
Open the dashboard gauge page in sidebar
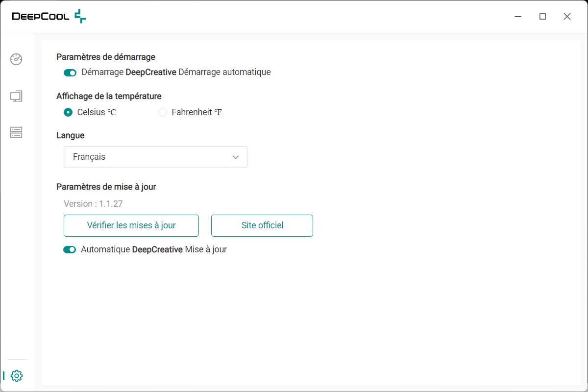16,59
